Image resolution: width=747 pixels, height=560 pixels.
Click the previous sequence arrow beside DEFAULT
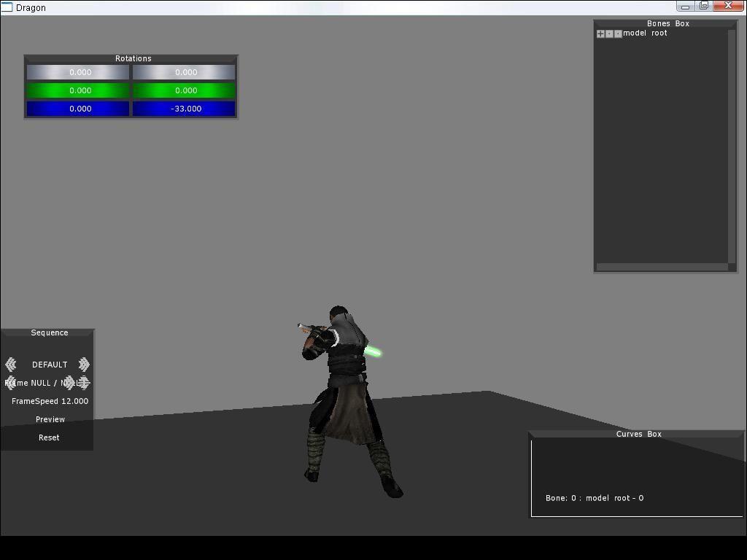coord(11,365)
